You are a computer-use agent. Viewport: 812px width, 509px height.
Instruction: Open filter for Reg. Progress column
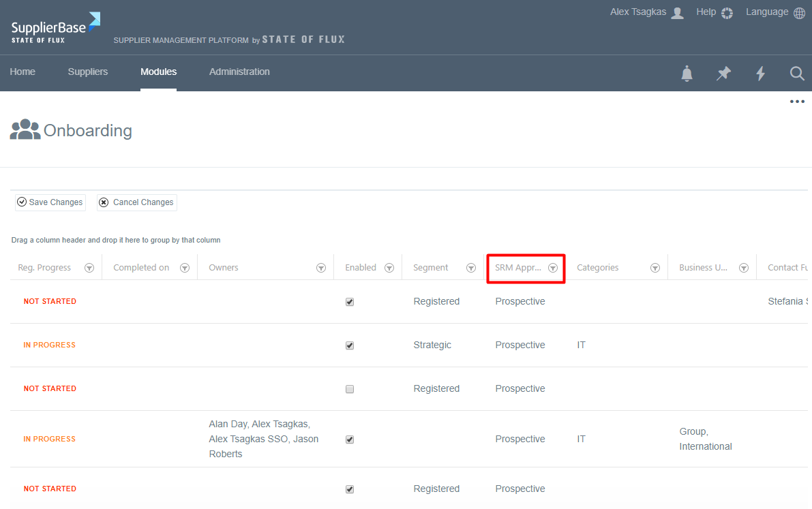pyautogui.click(x=89, y=268)
